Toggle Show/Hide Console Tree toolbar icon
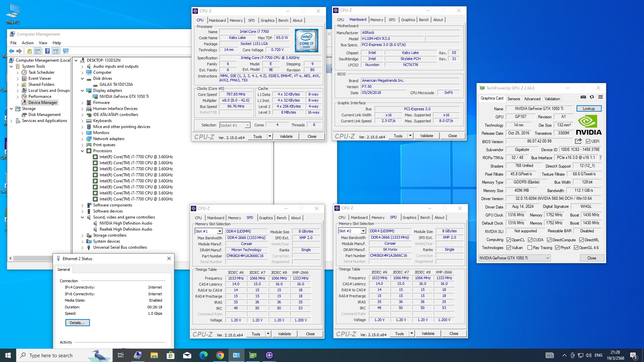This screenshot has height=362, width=644. click(x=38, y=51)
